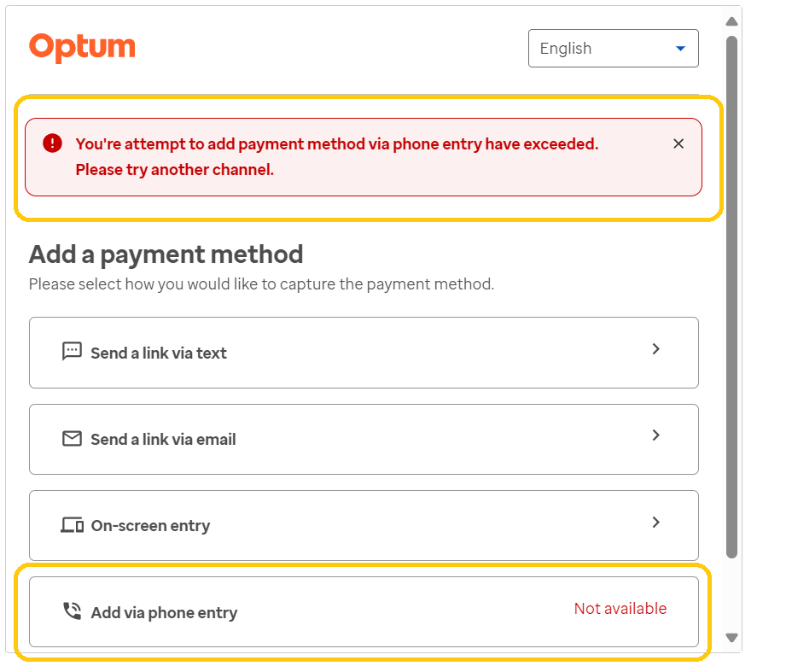The height and width of the screenshot is (672, 792).
Task: Click the Optum logo
Action: click(x=82, y=47)
